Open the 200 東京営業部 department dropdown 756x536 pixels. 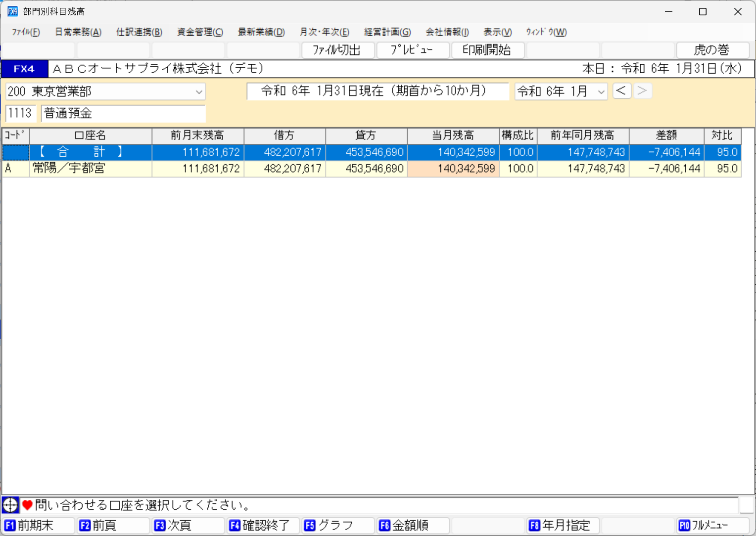(x=200, y=91)
